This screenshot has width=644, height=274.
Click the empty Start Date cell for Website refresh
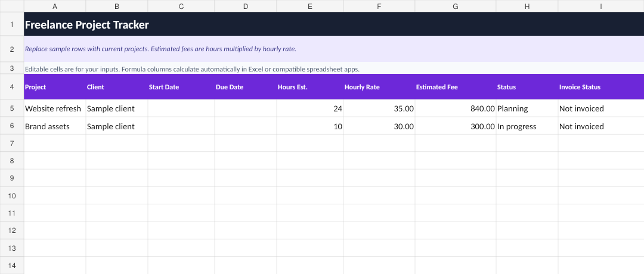click(x=181, y=108)
